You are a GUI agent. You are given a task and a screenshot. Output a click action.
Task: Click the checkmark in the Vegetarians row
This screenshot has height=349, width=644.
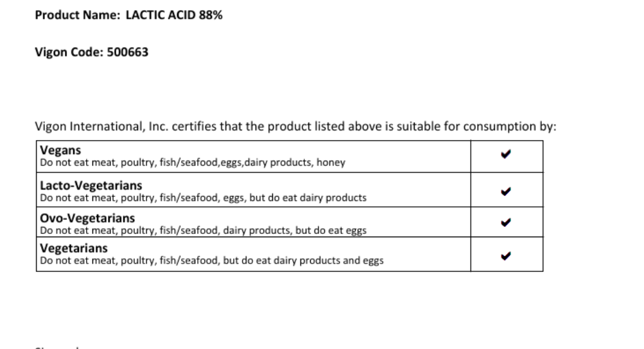pos(507,255)
